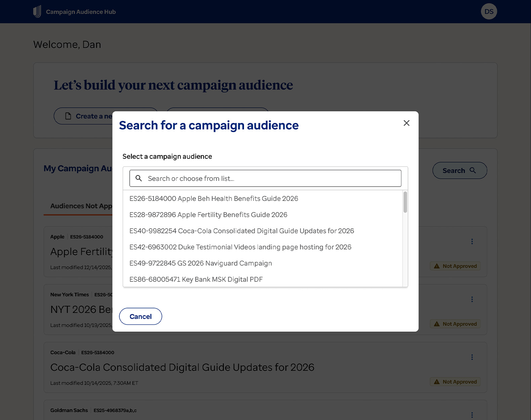
Task: Open the kebab menu on the Coca-Cola card
Action: coord(472,357)
